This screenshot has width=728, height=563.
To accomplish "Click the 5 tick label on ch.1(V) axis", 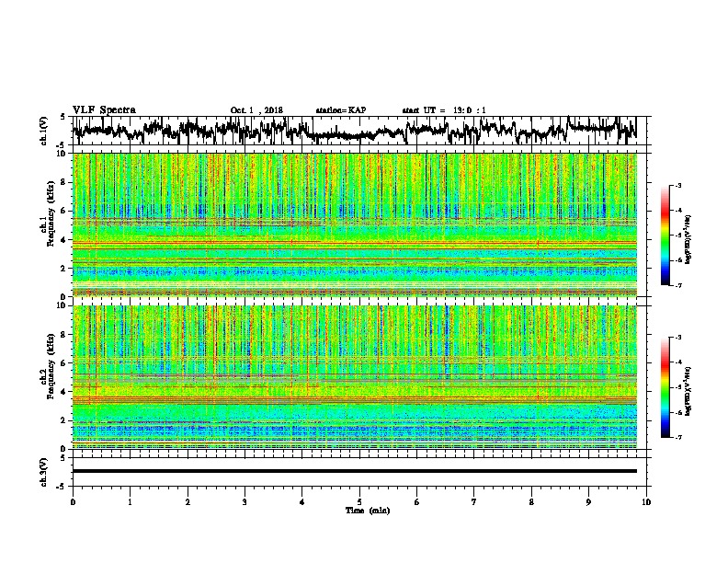I will pos(63,117).
